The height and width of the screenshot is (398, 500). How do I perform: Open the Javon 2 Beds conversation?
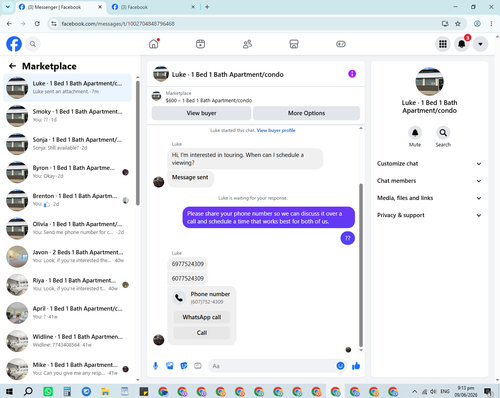tap(68, 256)
